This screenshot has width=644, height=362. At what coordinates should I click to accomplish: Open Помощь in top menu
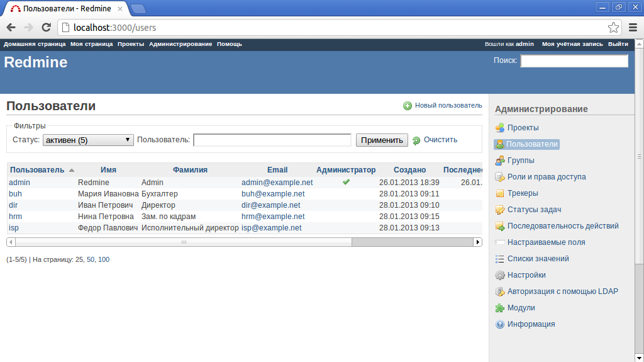tap(229, 44)
